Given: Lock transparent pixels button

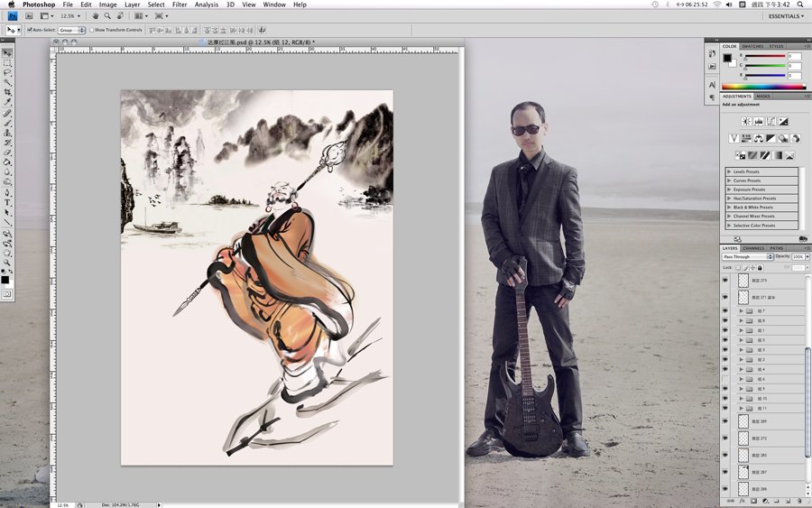Looking at the screenshot, I should (738, 268).
